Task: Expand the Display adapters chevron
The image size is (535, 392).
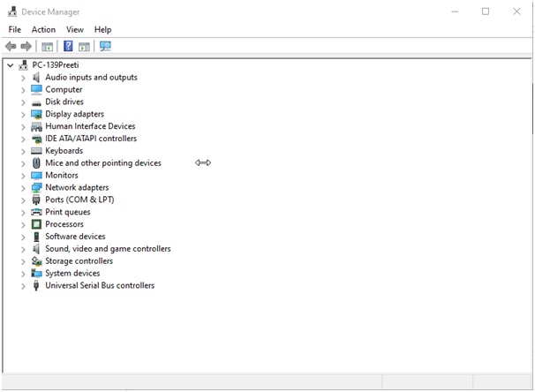Action: pos(23,115)
